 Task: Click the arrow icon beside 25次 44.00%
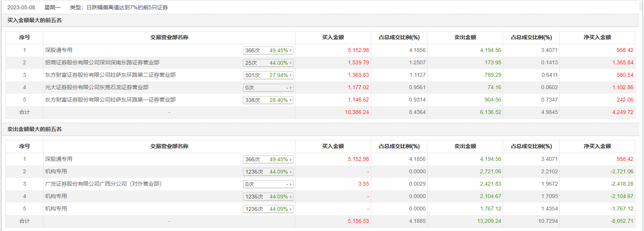pyautogui.click(x=290, y=63)
